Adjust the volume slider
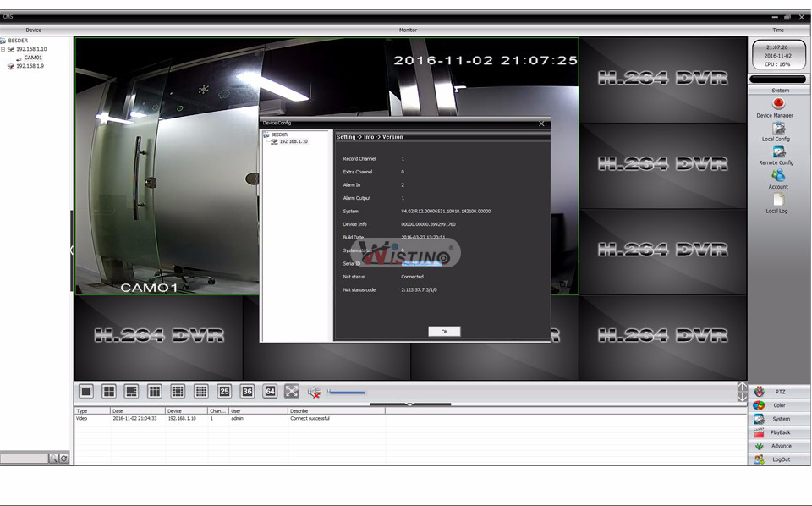 (x=347, y=393)
